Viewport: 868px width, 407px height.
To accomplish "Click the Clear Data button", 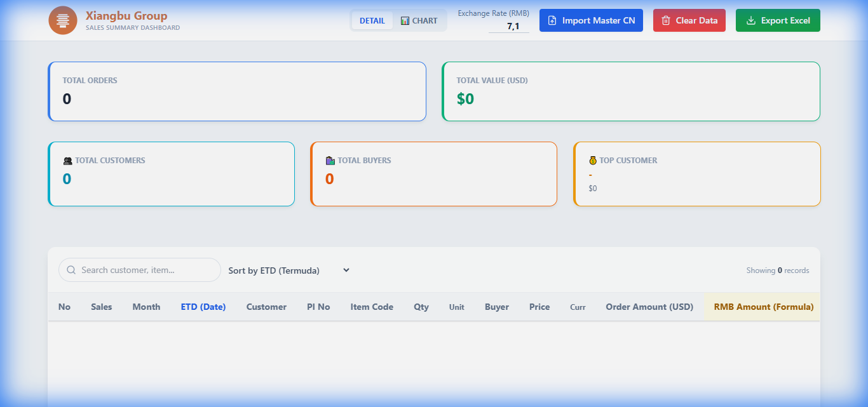I will pyautogui.click(x=689, y=20).
